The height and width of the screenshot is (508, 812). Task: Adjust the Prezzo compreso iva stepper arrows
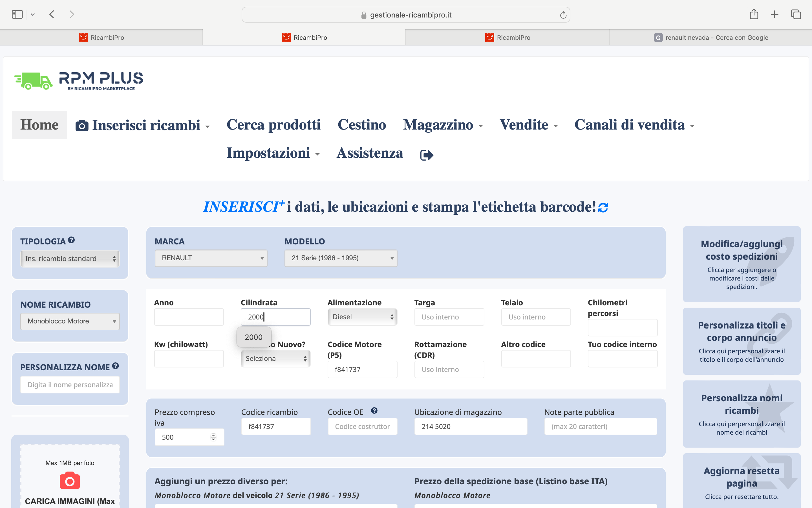tap(213, 437)
